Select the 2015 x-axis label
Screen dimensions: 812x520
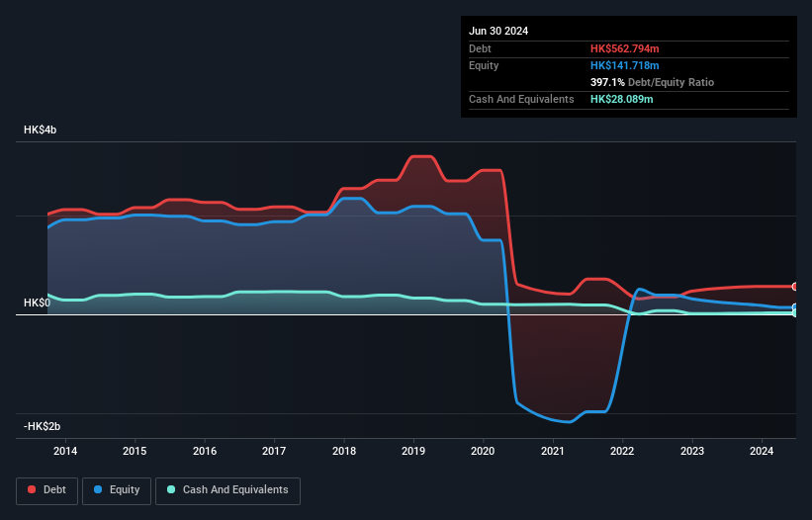coord(135,451)
